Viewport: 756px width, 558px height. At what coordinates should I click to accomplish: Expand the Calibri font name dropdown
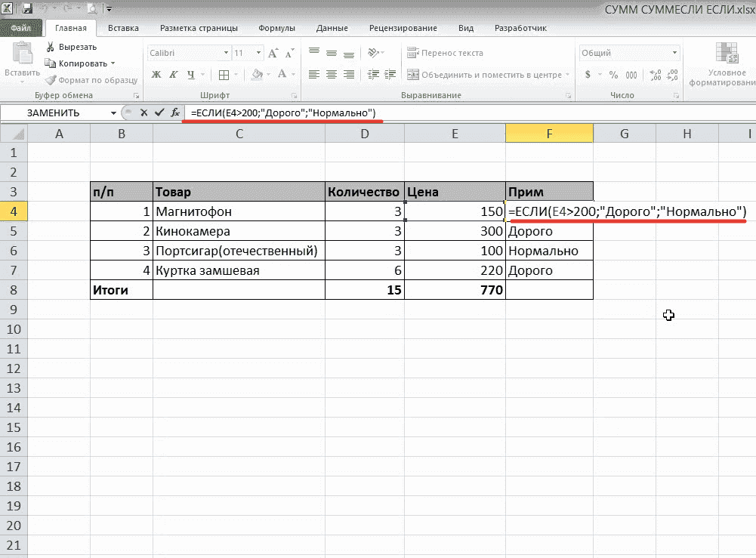tap(226, 54)
